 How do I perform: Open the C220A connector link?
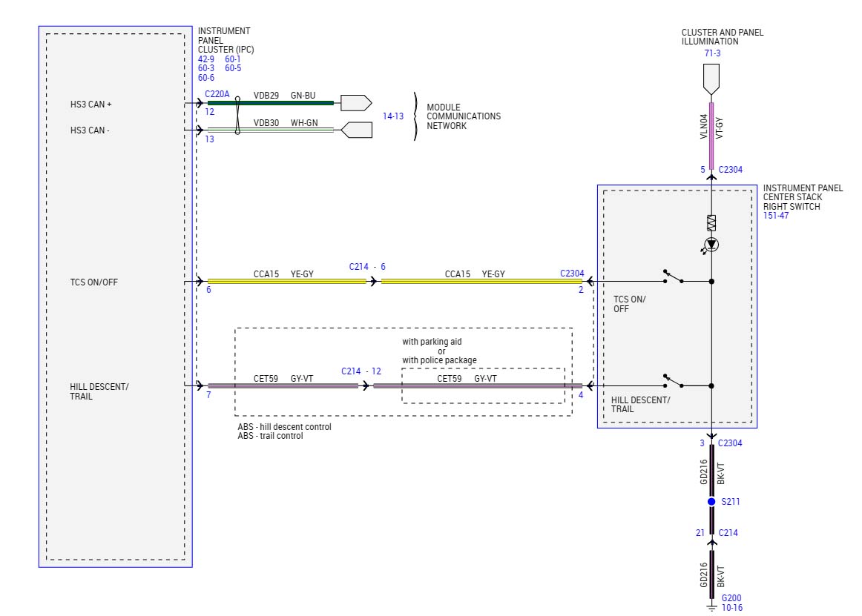(x=217, y=95)
